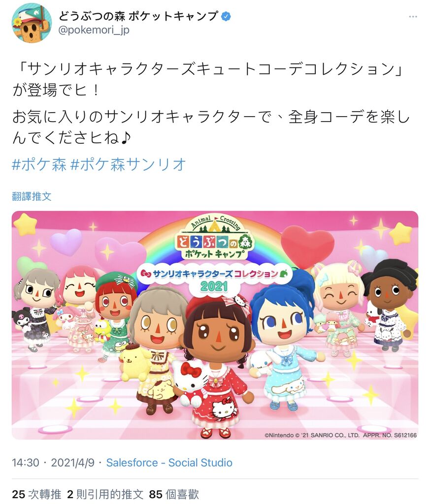
Task: Open the @pokemori_jp handle
Action: point(94,30)
